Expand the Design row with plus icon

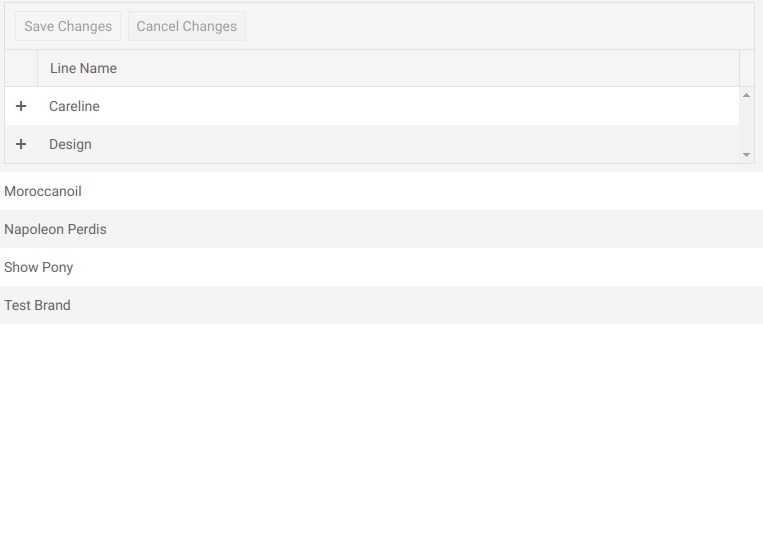(x=21, y=144)
